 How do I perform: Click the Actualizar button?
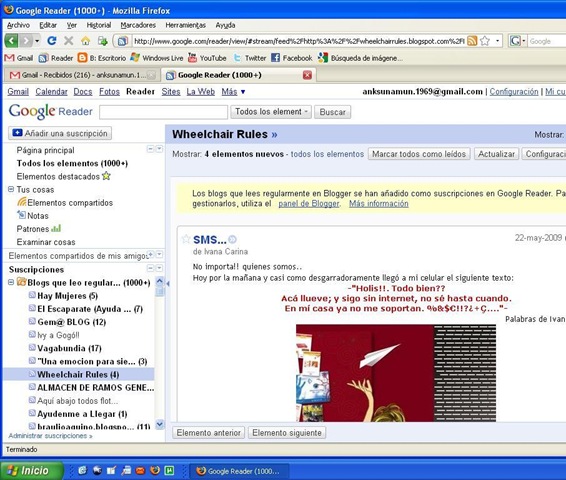click(496, 154)
